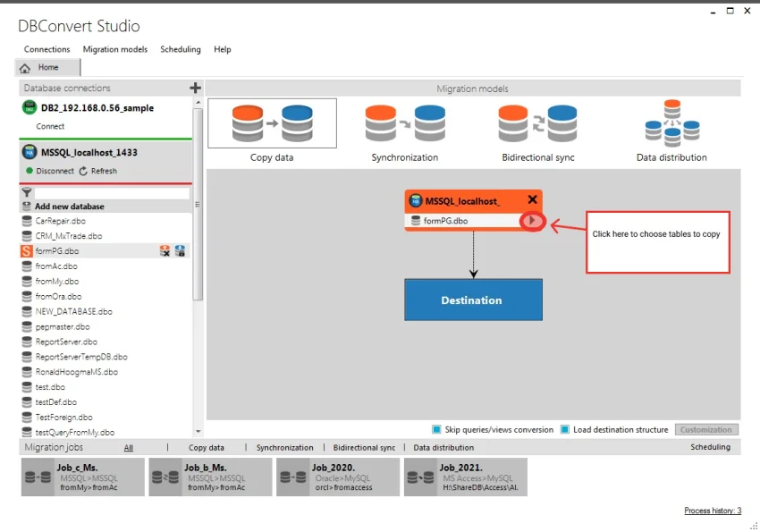This screenshot has height=532, width=760.
Task: Select the testQueryFromMy.dbo database
Action: click(x=74, y=432)
